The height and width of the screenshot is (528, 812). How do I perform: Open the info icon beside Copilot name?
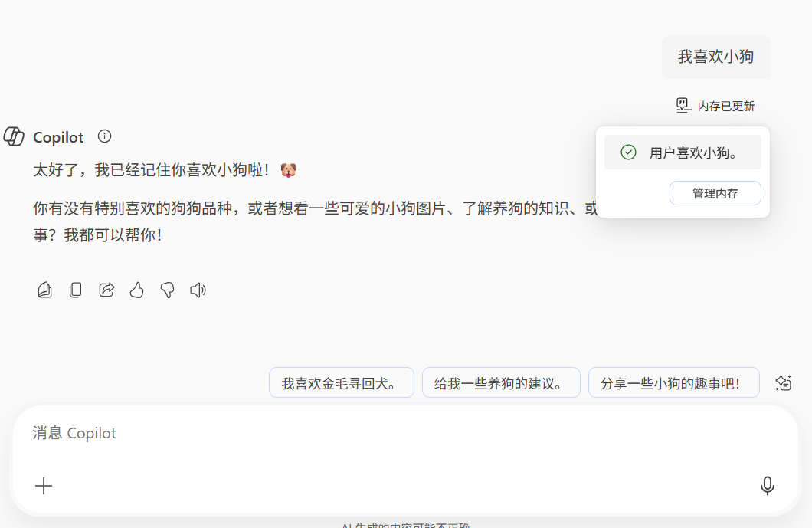(x=105, y=136)
